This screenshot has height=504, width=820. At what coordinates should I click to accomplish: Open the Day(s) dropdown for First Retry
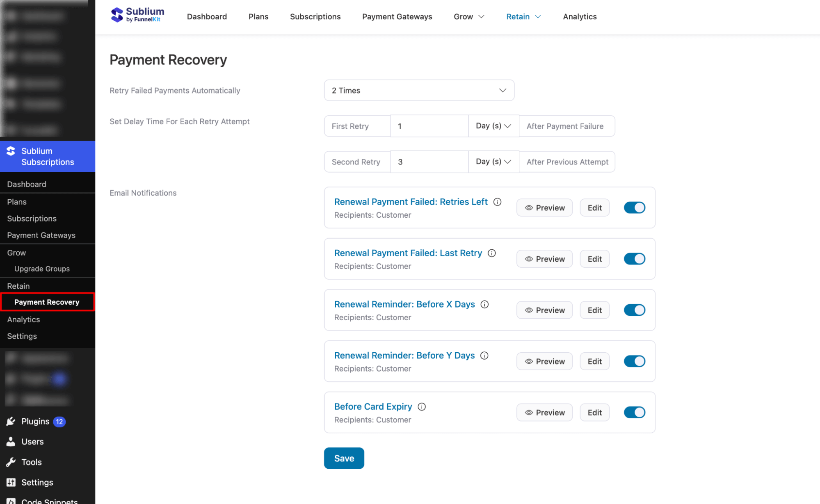point(493,126)
